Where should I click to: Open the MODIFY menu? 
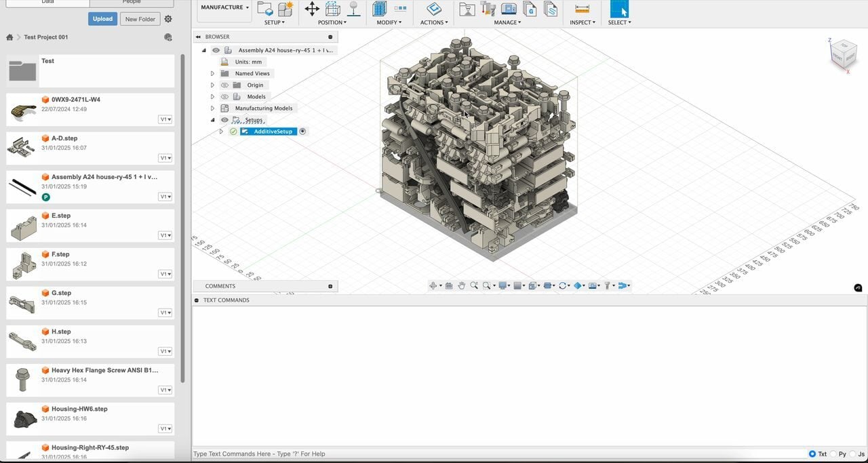[x=389, y=22]
